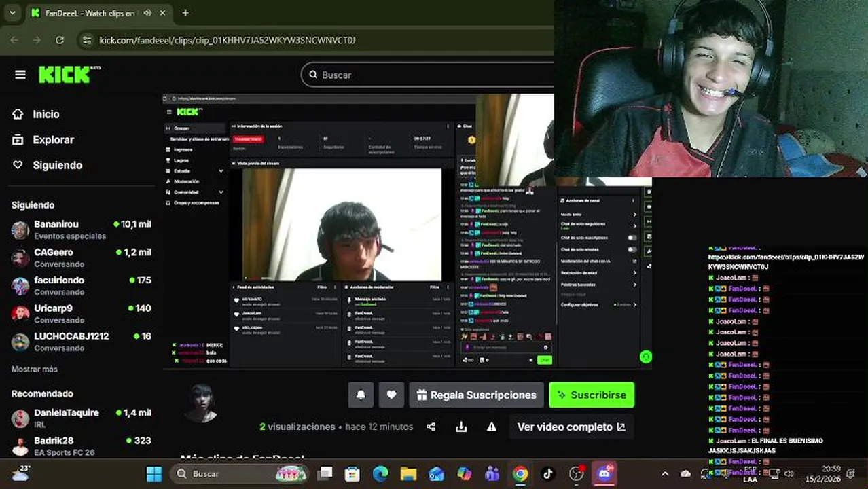Open TikTok from taskbar

click(x=548, y=473)
